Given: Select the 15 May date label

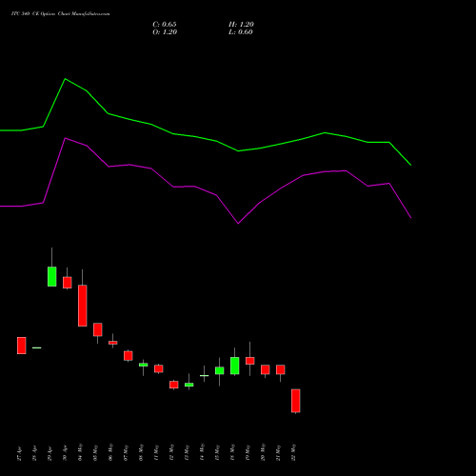Looking at the screenshot, I should (x=218, y=452).
